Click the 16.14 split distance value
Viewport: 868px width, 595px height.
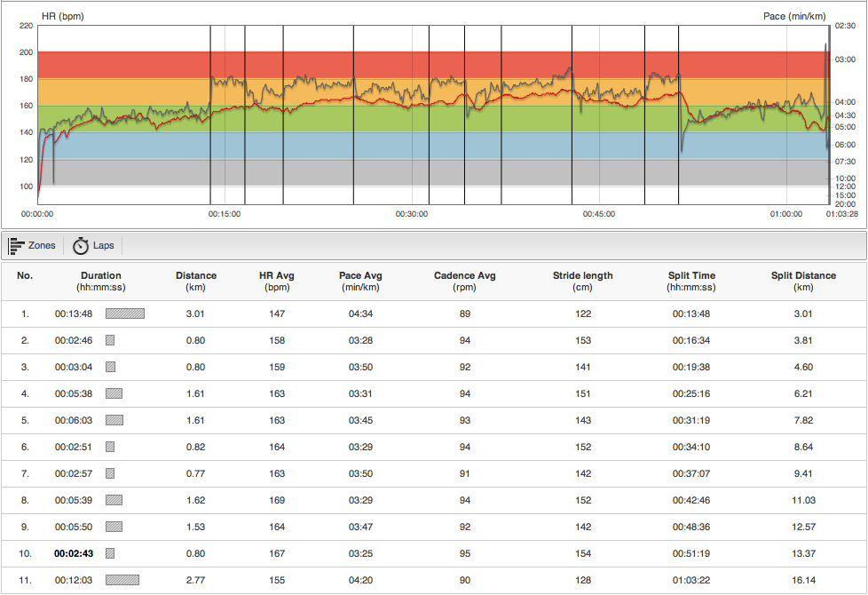pyautogui.click(x=803, y=580)
